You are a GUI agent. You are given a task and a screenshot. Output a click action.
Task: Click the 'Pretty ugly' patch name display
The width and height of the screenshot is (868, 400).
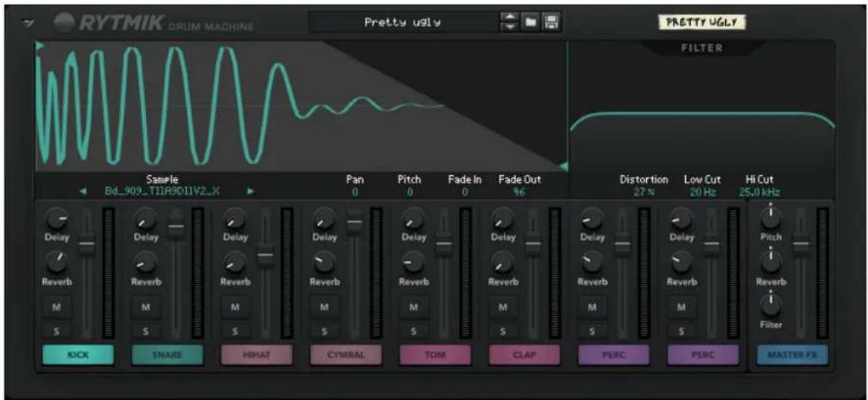[403, 23]
